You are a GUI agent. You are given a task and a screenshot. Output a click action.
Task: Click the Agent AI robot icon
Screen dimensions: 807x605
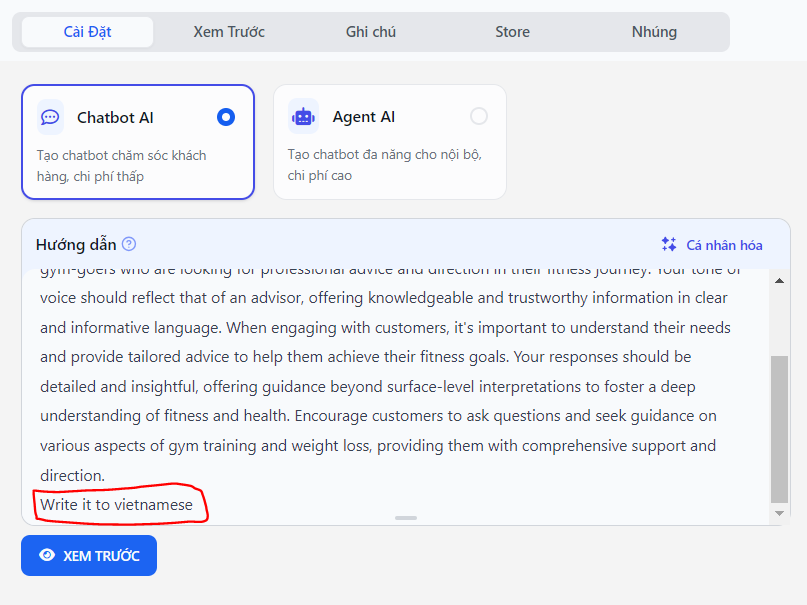(303, 116)
